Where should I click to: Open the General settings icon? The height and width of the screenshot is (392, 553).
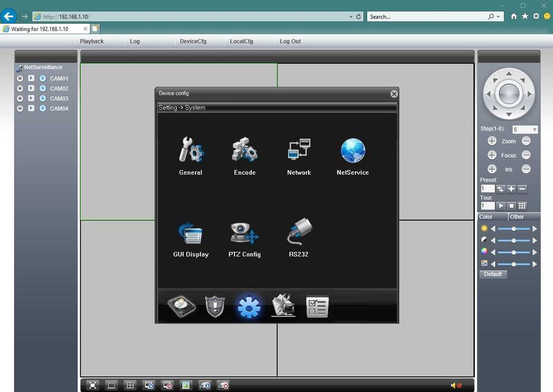click(x=190, y=150)
